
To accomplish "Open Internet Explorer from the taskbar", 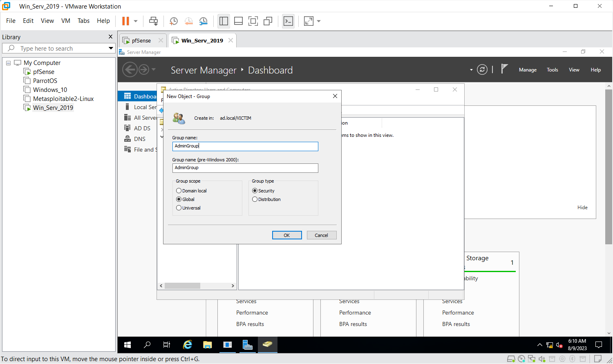I will pos(188,345).
